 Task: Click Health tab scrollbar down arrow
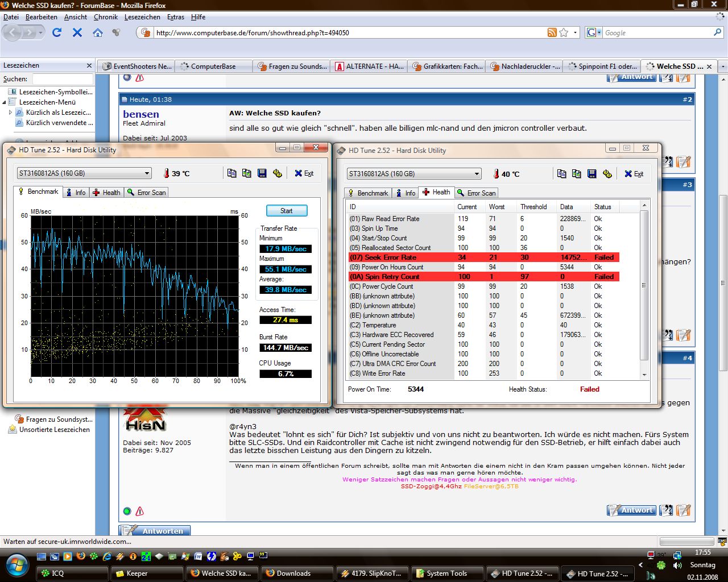point(644,375)
